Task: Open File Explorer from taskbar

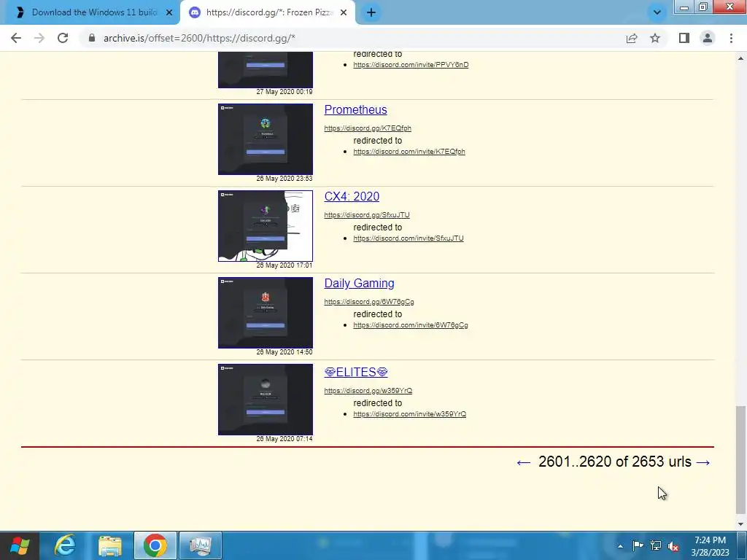Action: 110,545
